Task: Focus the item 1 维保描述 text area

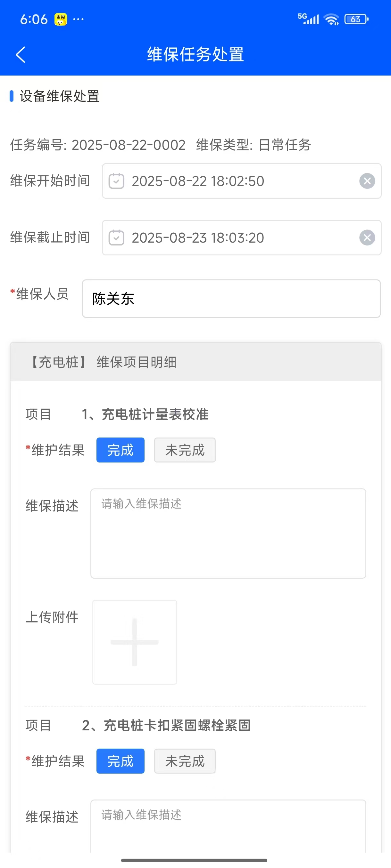Action: point(228,534)
